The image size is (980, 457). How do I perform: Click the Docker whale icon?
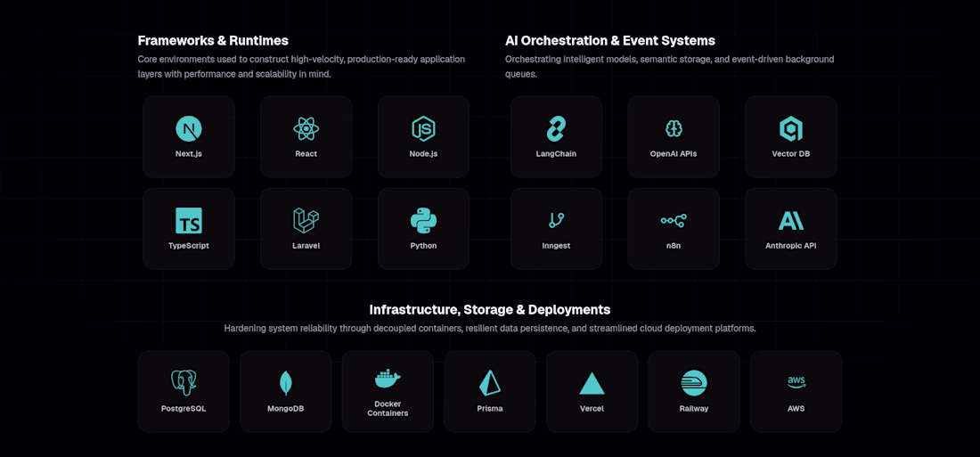(x=388, y=379)
